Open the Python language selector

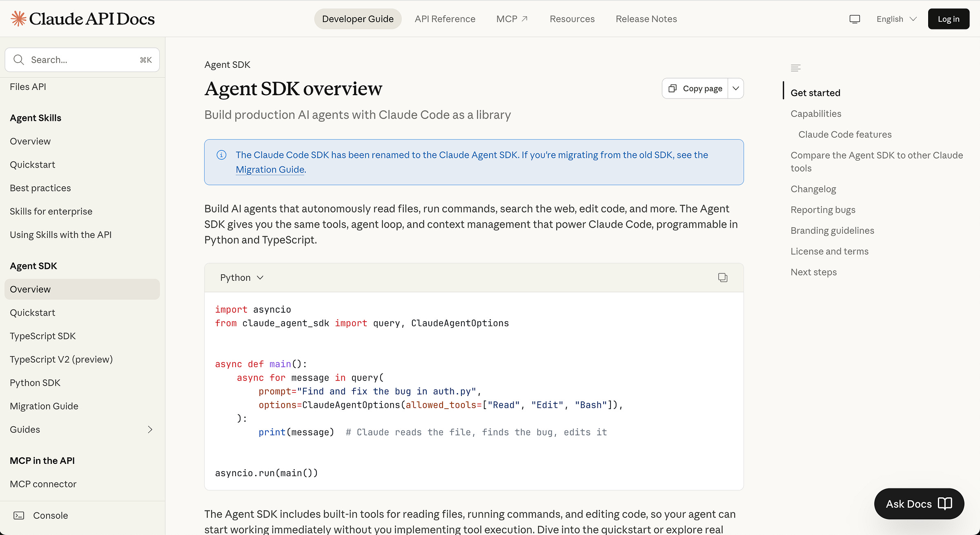pos(242,278)
